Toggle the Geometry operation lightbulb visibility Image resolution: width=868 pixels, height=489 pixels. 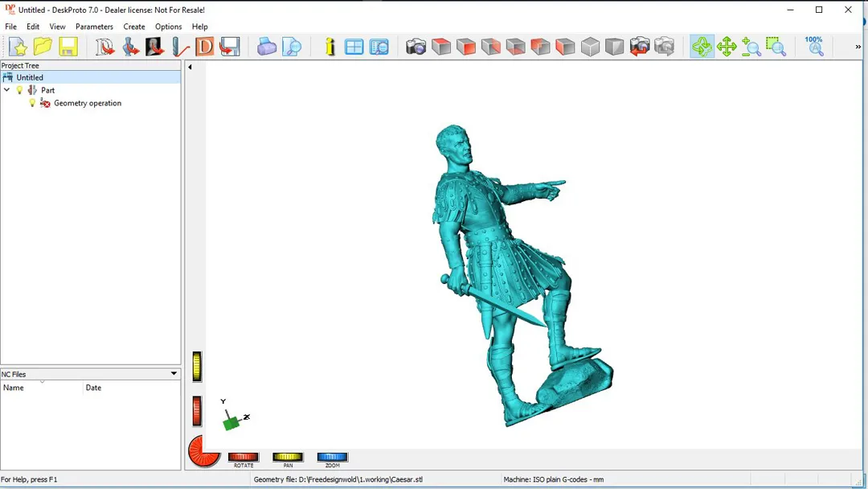(32, 103)
